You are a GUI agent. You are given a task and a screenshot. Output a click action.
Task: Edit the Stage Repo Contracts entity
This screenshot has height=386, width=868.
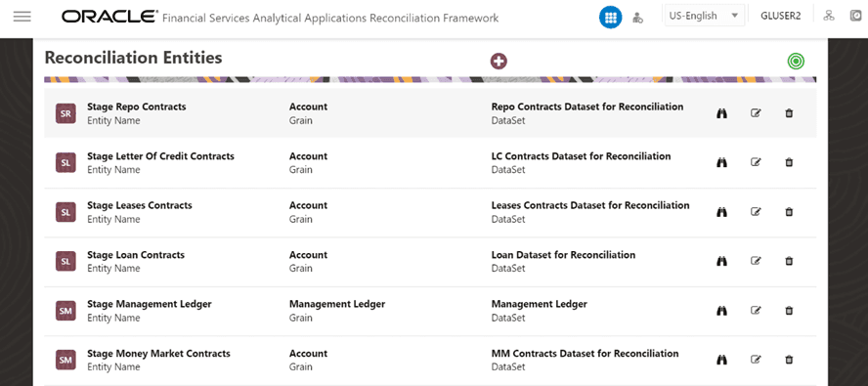pos(756,113)
